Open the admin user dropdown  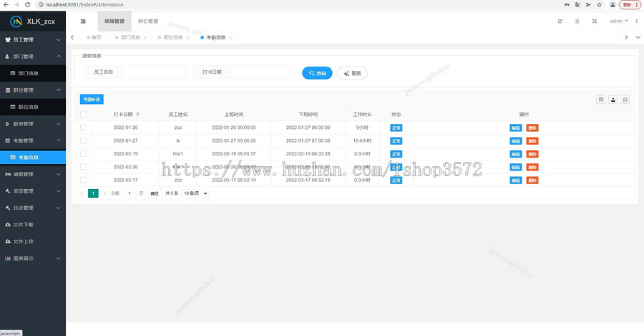pos(618,21)
